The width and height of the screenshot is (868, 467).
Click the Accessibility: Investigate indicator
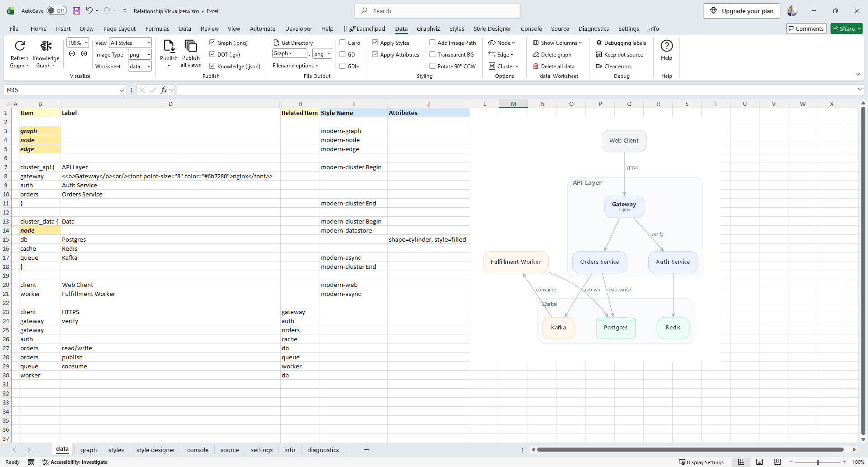click(x=75, y=462)
